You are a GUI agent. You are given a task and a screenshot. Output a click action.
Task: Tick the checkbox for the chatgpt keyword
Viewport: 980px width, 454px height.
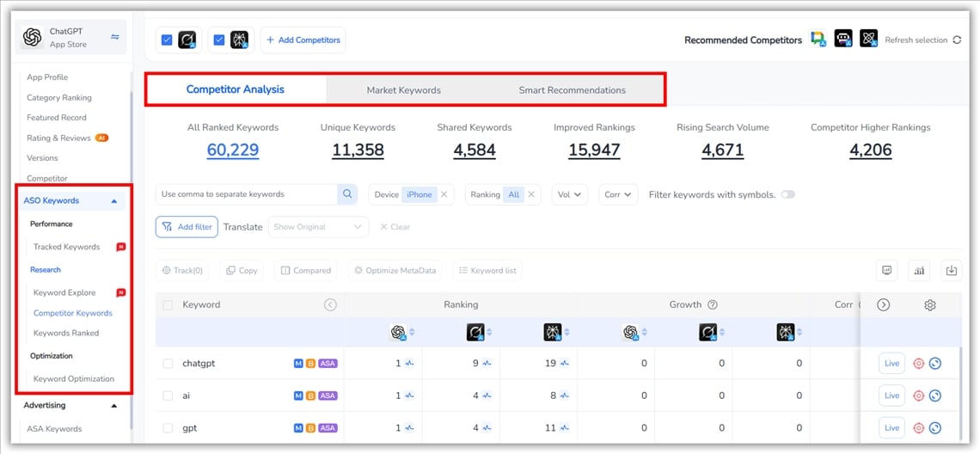(x=168, y=364)
